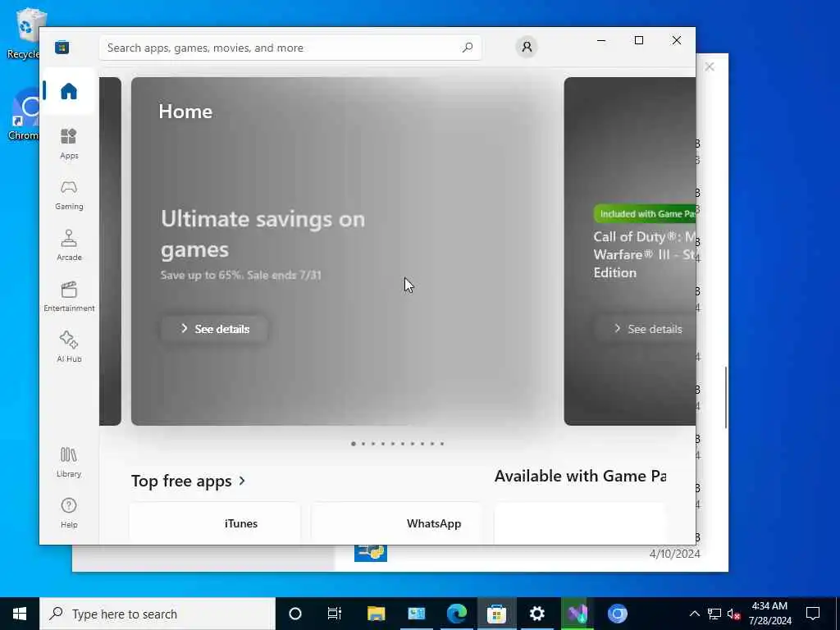Screen dimensions: 840x630
Task: Open Settings gear from the taskbar
Action: (x=536, y=614)
